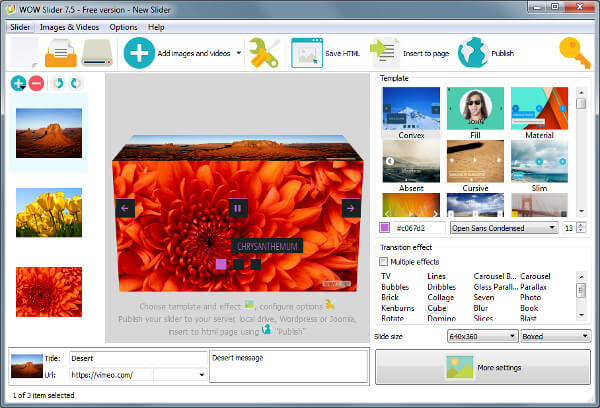This screenshot has width=600, height=408.
Task: Open slider properties wrench icon
Action: coord(263,53)
